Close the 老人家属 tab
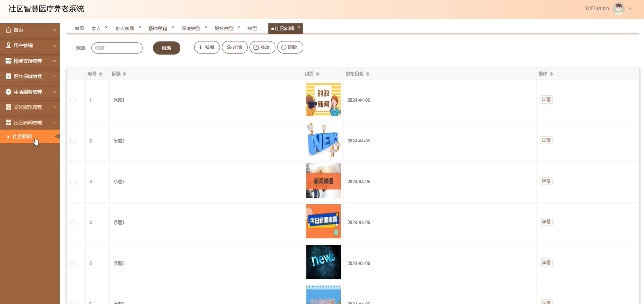The height and width of the screenshot is (304, 644). [x=140, y=27]
